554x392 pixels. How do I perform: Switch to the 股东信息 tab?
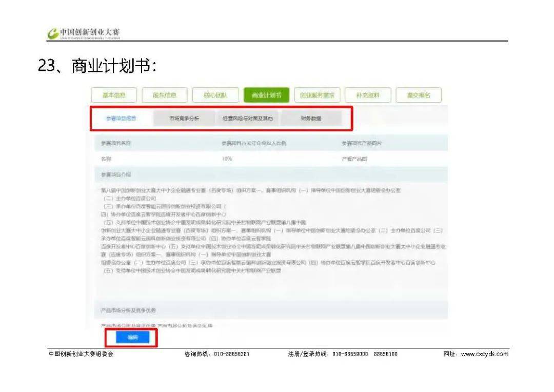point(164,95)
